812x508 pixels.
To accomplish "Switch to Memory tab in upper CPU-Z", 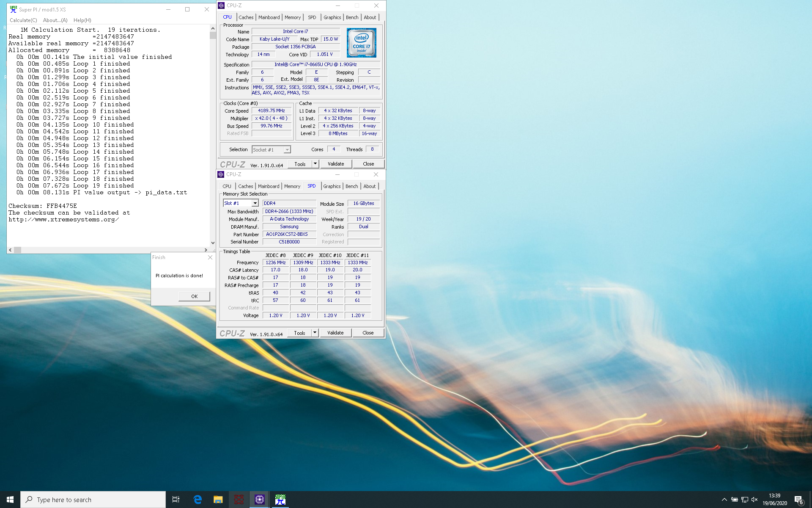I will 293,17.
